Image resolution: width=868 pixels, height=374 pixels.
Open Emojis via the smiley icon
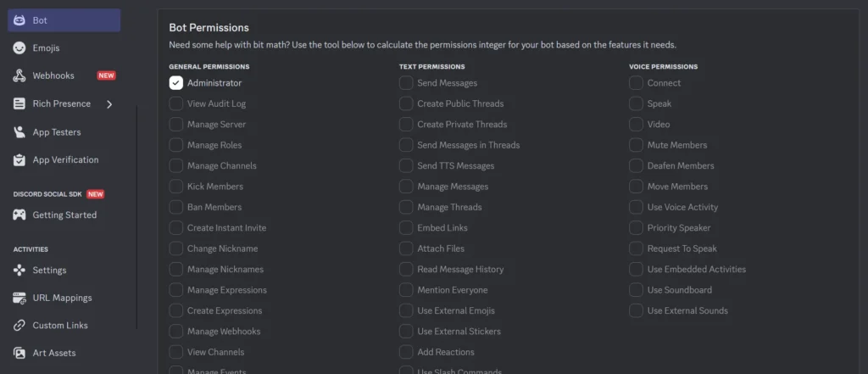tap(19, 48)
